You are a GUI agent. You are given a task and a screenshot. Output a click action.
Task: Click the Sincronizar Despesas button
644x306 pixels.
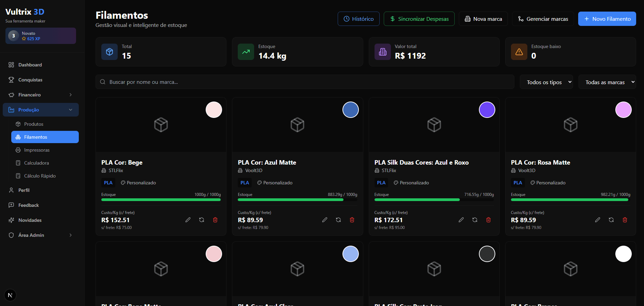(419, 19)
